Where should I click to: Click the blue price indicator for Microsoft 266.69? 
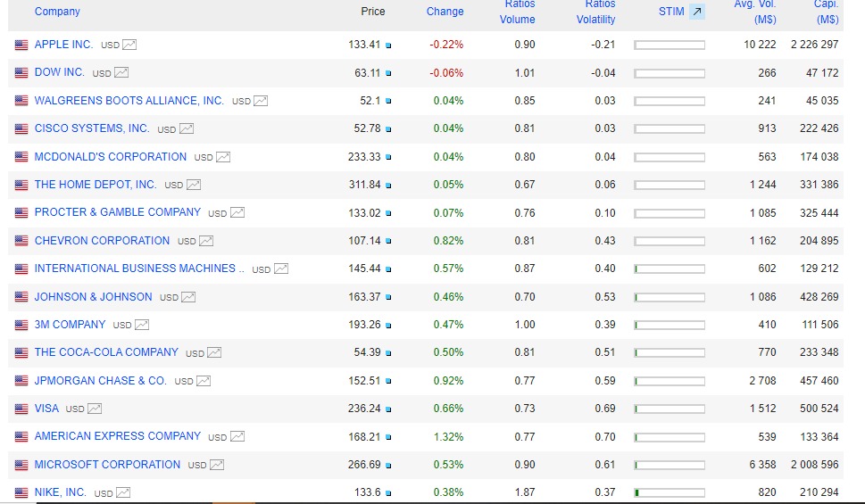[388, 466]
